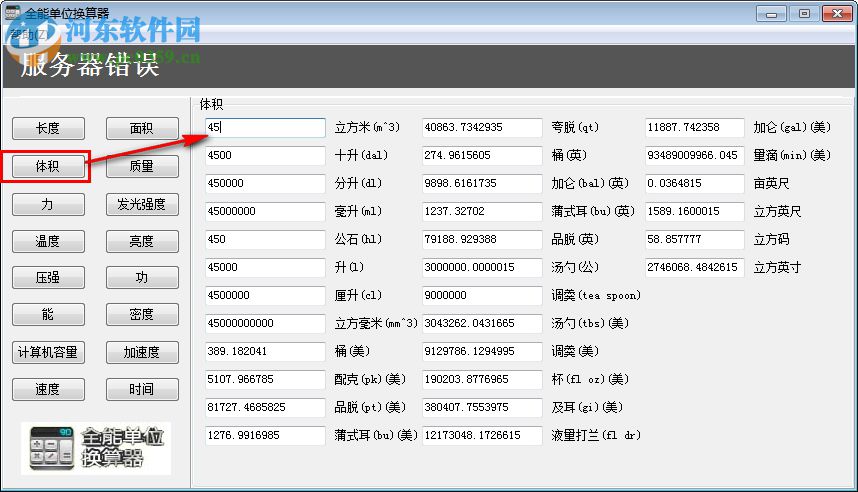Screen dimensions: 858x492
Task: Click the 加仑(bal)(英) value field
Action: click(482, 183)
